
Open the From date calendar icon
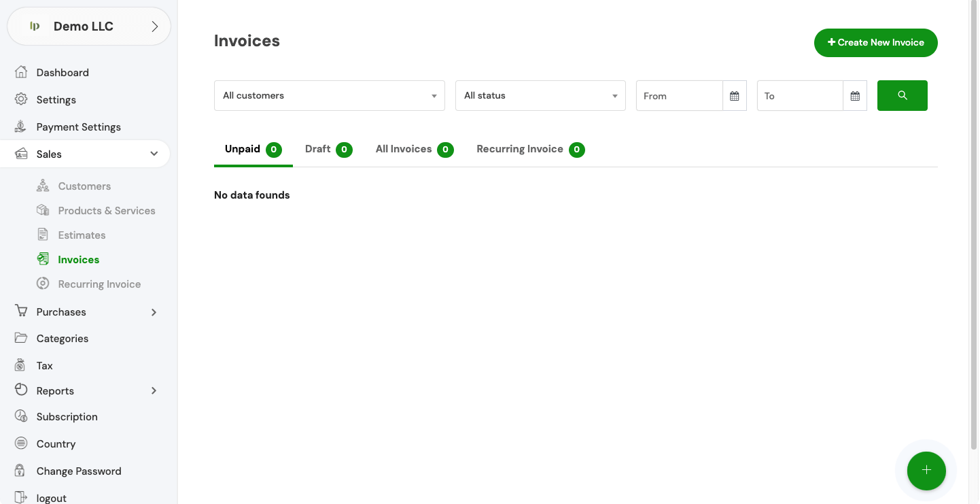(734, 96)
